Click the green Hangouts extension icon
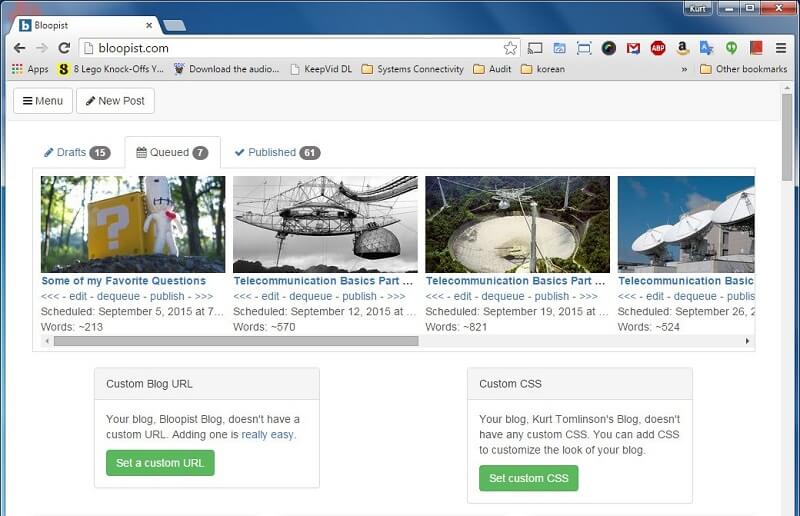800x516 pixels. coord(731,48)
